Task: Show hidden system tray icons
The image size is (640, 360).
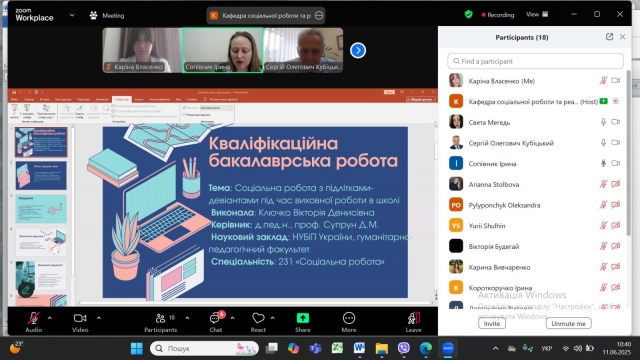Action: click(495, 349)
